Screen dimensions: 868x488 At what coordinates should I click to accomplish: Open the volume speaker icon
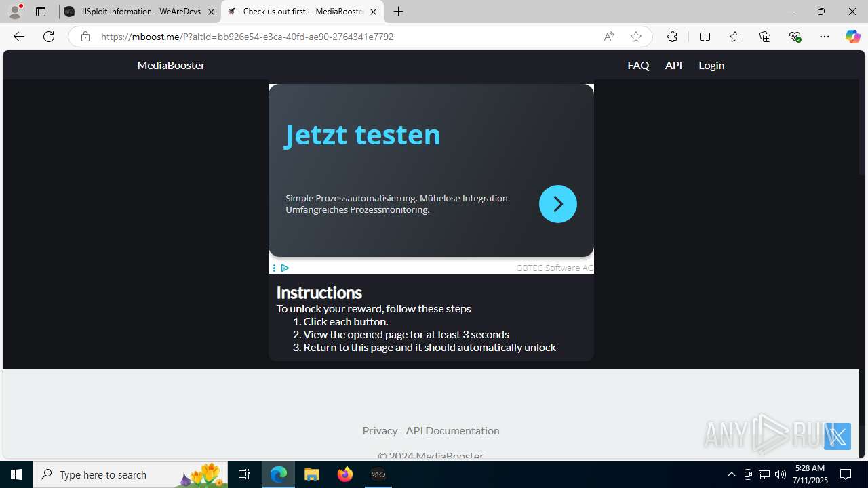click(781, 474)
